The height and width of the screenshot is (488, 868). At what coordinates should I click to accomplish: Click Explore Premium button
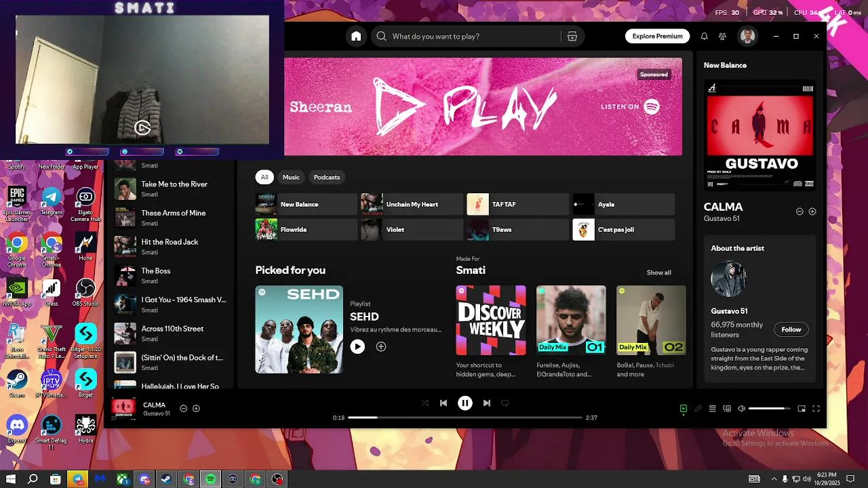pos(657,37)
